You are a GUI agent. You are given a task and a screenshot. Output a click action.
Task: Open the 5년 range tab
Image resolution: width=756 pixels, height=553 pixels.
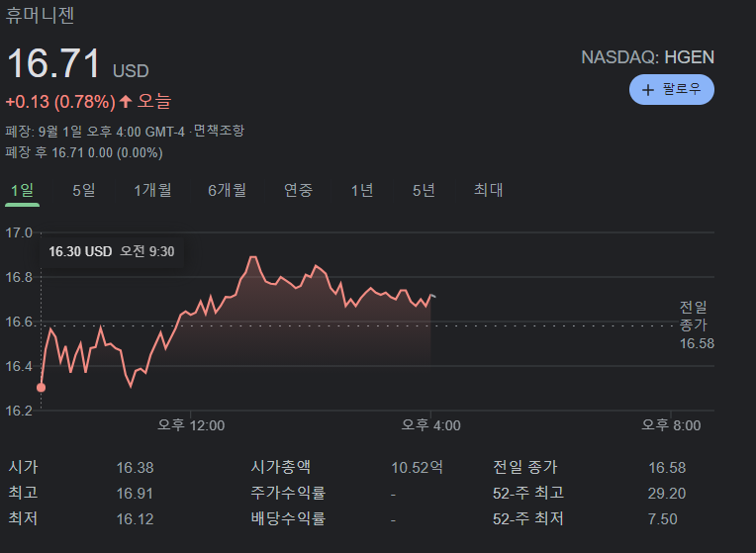pyautogui.click(x=424, y=191)
